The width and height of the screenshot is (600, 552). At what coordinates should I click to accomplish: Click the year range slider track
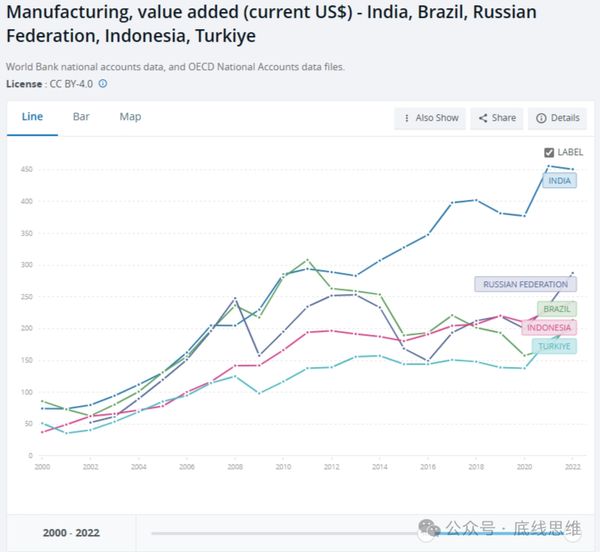[x=300, y=533]
